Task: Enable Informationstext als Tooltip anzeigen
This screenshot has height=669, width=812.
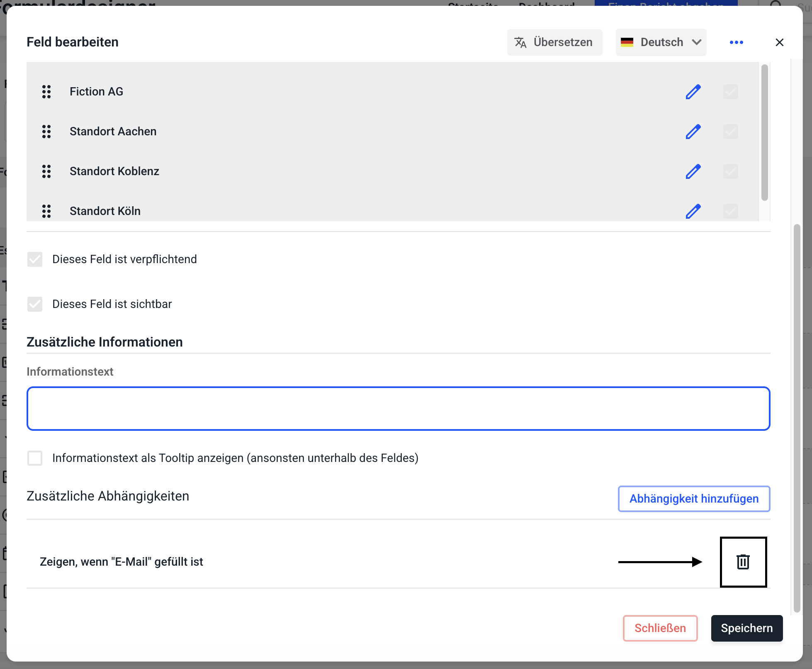Action: 35,458
